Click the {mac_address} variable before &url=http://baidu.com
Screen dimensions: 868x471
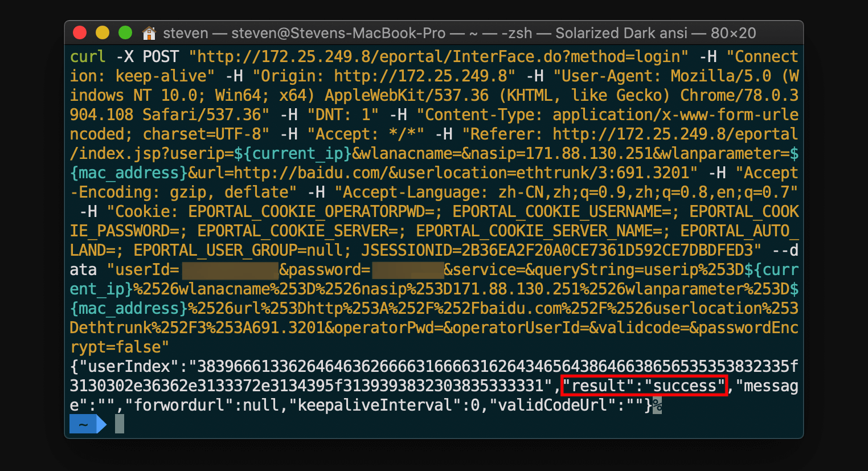point(129,173)
